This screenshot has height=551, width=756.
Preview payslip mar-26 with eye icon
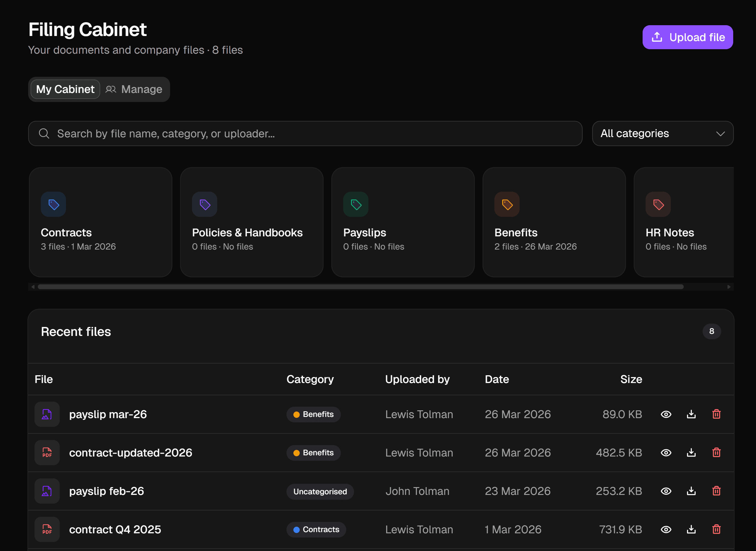(666, 414)
